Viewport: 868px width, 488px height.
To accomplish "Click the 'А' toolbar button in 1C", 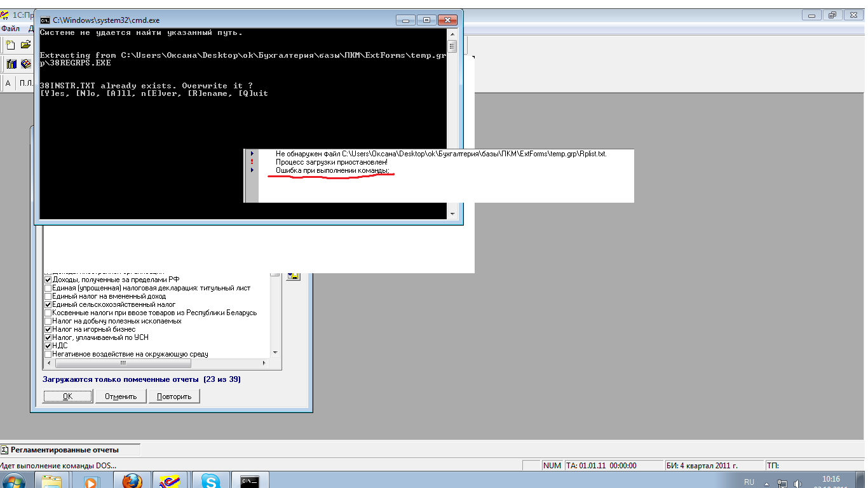I will [8, 83].
